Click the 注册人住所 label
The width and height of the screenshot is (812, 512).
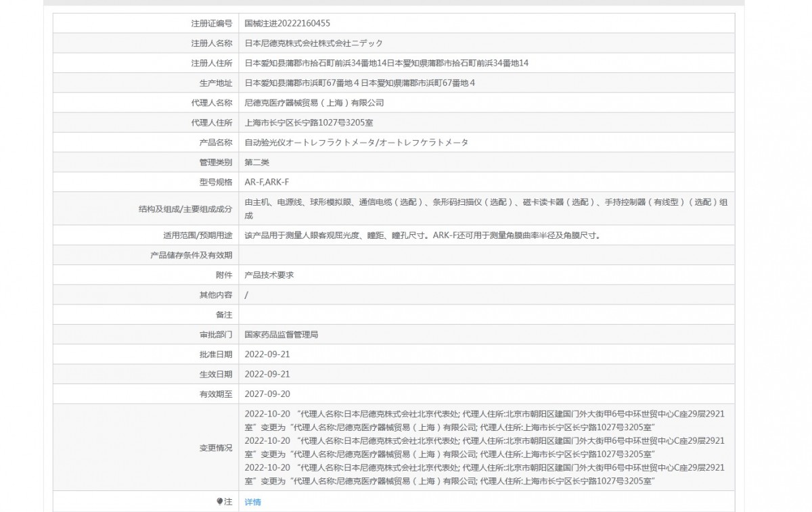point(212,63)
